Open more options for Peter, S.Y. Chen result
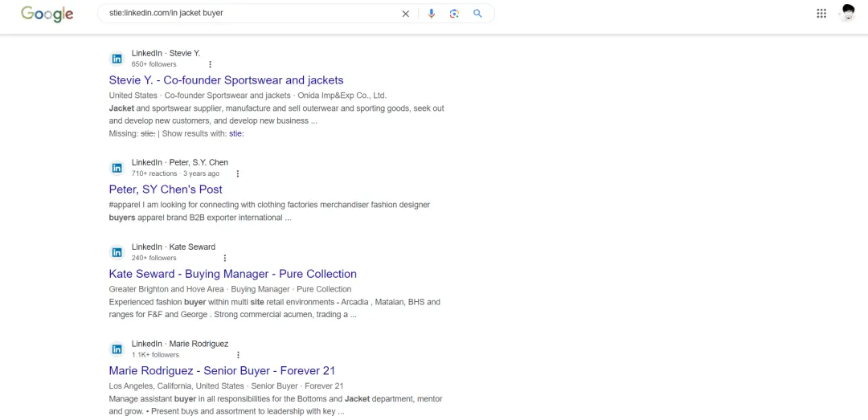Image resolution: width=868 pixels, height=420 pixels. click(237, 173)
